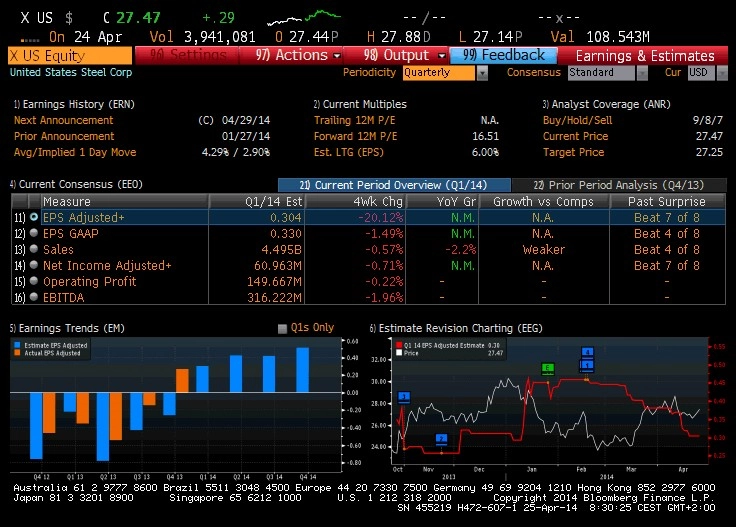Click the blue Estimate EPS Adjusted legend swatch

click(x=17, y=345)
